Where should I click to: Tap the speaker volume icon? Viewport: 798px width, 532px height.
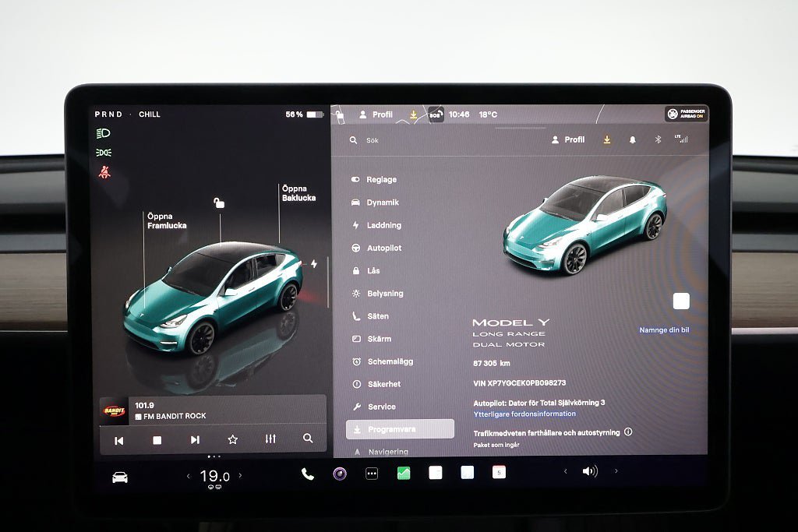click(x=590, y=471)
